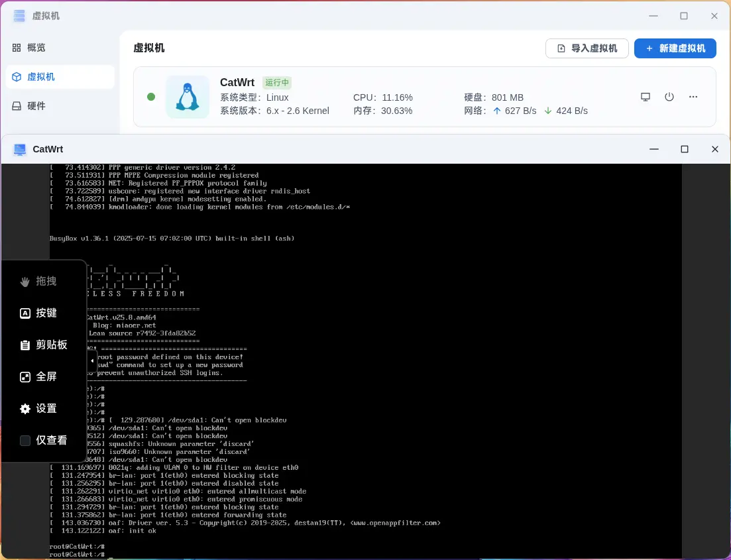This screenshot has width=731, height=560.
Task: Open the 剪贴板 clipboard panel
Action: click(44, 345)
